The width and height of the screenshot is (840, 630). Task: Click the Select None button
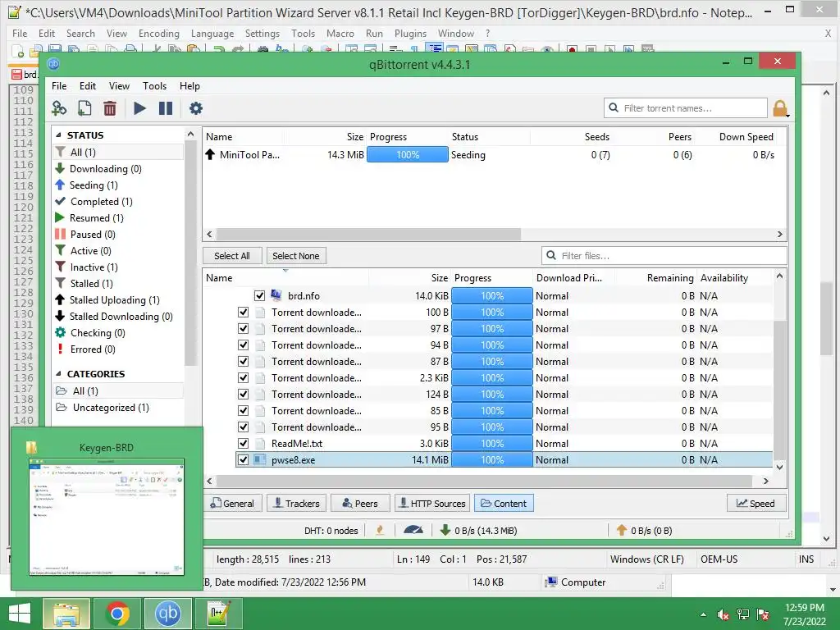[295, 256]
